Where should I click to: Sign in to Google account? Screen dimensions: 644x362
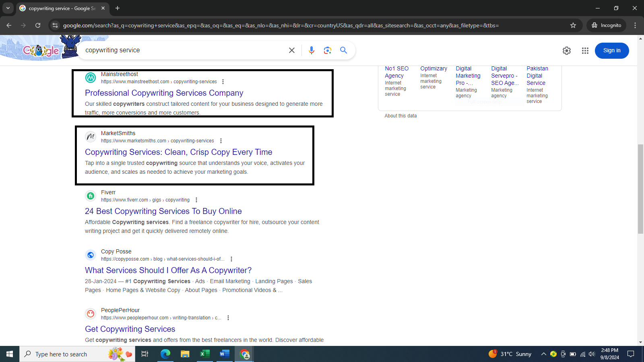tap(612, 51)
